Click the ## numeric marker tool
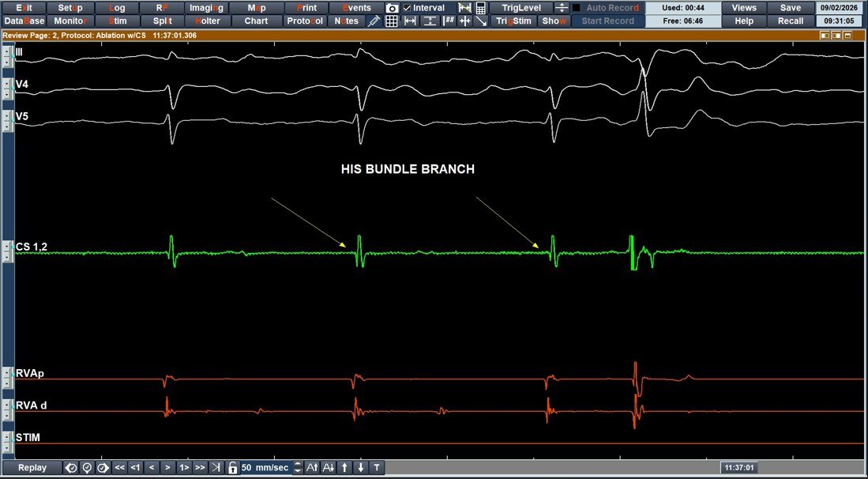868x479 pixels. pyautogui.click(x=449, y=21)
